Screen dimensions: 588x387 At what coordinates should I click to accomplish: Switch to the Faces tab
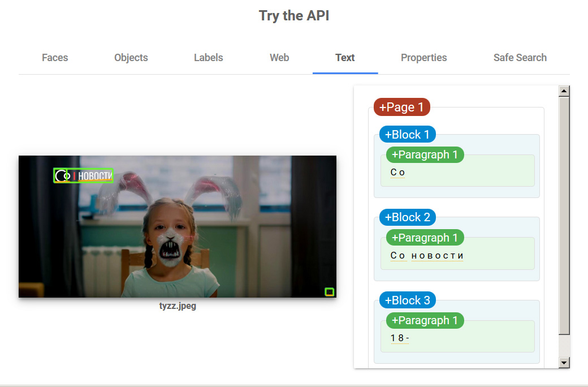click(x=55, y=58)
